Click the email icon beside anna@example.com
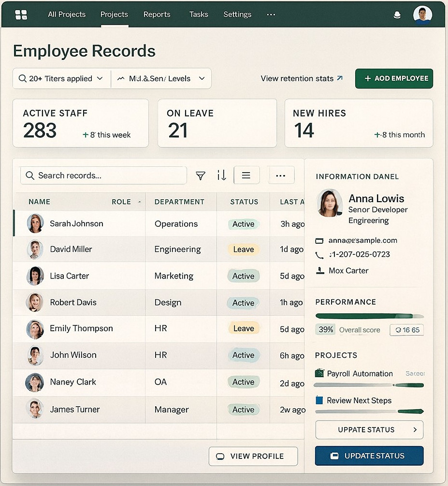448x486 pixels. (319, 240)
